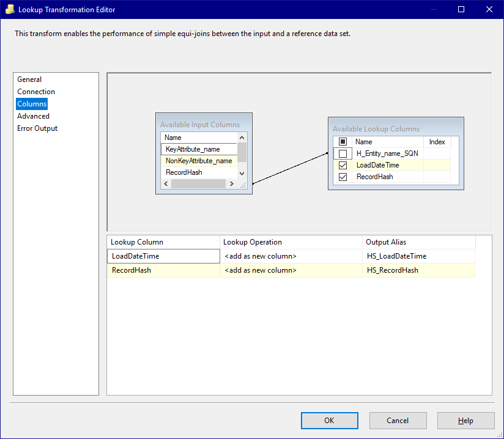Click the Name header in Available Input Columns
This screenshot has width=504, height=439.
[199, 138]
